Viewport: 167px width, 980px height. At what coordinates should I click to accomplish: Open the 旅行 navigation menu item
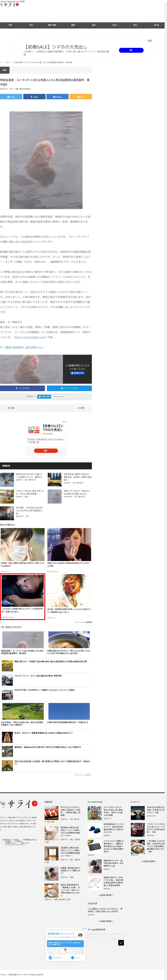pos(31,25)
